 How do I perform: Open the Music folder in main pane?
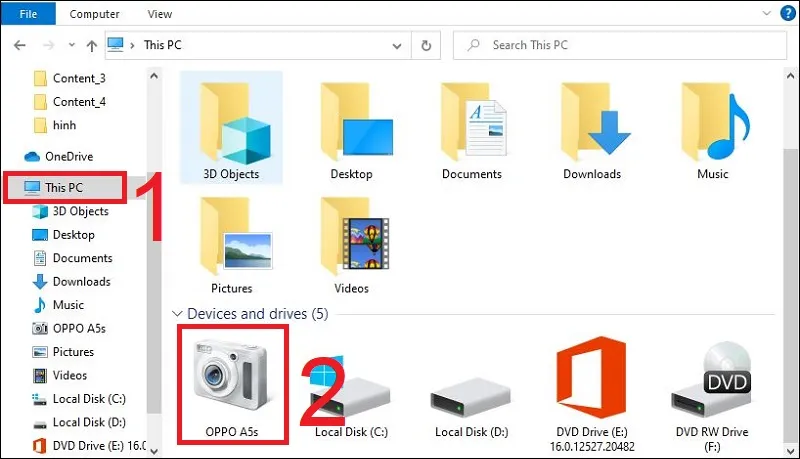(712, 125)
